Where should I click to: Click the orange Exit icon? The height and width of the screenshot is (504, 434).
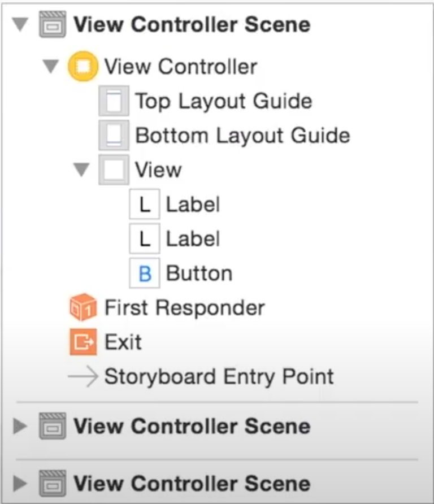tap(83, 342)
